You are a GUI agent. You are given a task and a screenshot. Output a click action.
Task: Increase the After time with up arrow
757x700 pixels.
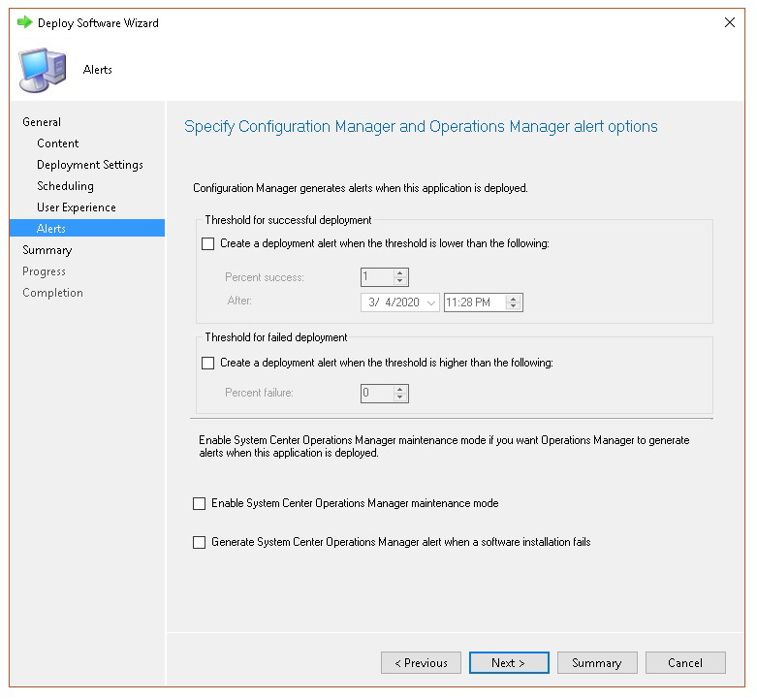tap(514, 299)
